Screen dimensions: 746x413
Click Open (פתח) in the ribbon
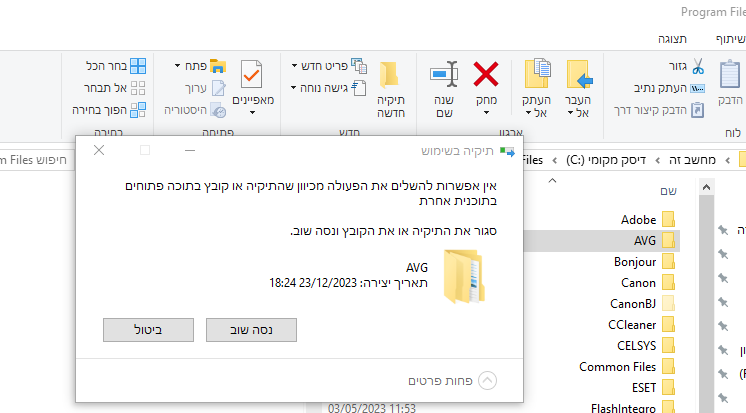[200, 66]
